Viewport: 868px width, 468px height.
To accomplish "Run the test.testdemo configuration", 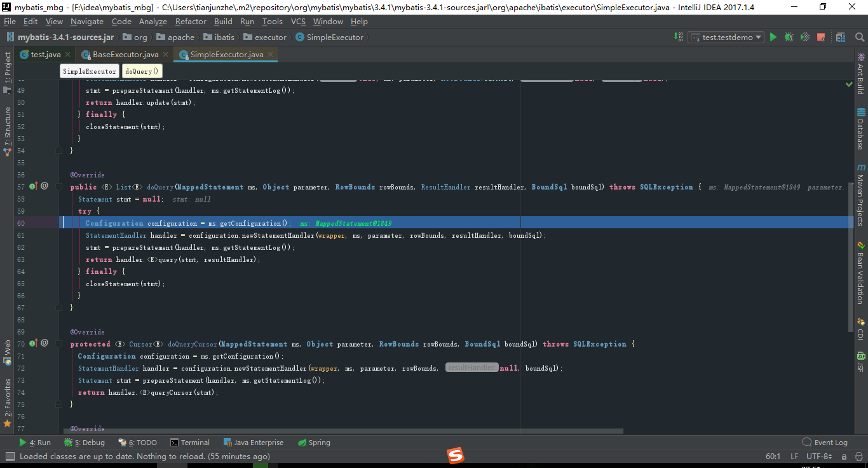I will (x=773, y=37).
